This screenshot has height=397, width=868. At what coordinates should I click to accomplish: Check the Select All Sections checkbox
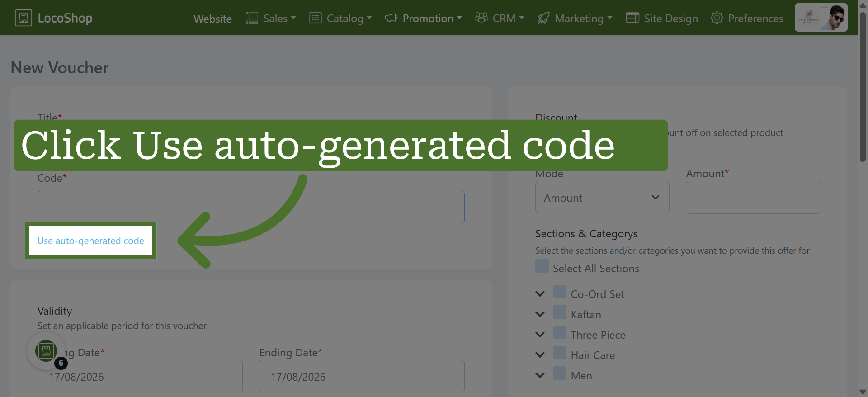542,266
